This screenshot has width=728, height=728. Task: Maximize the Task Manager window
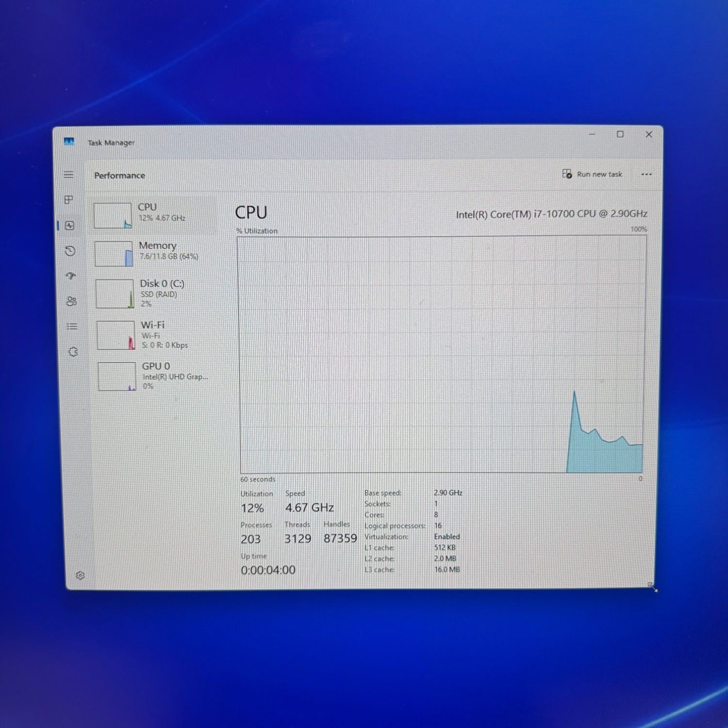click(x=620, y=134)
